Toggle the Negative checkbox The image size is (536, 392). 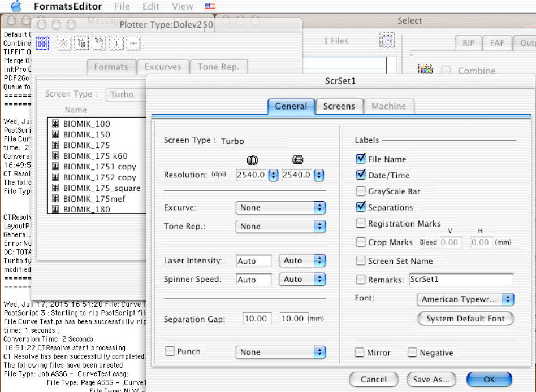coord(412,352)
